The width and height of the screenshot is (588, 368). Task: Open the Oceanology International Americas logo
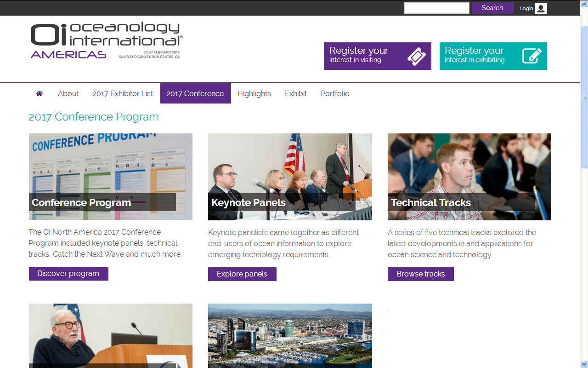click(107, 40)
